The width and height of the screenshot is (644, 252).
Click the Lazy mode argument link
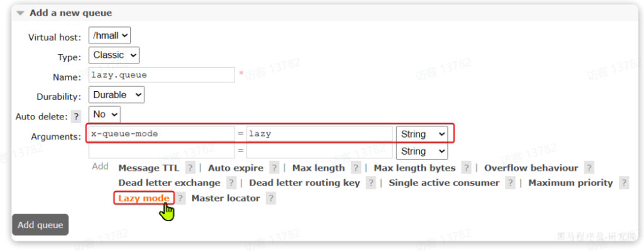pos(143,198)
